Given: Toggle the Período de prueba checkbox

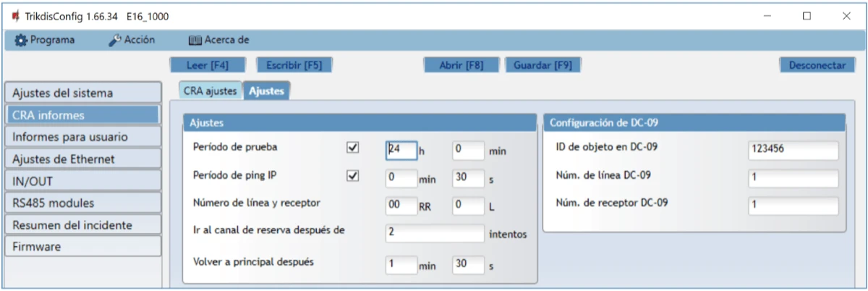Looking at the screenshot, I should [353, 148].
